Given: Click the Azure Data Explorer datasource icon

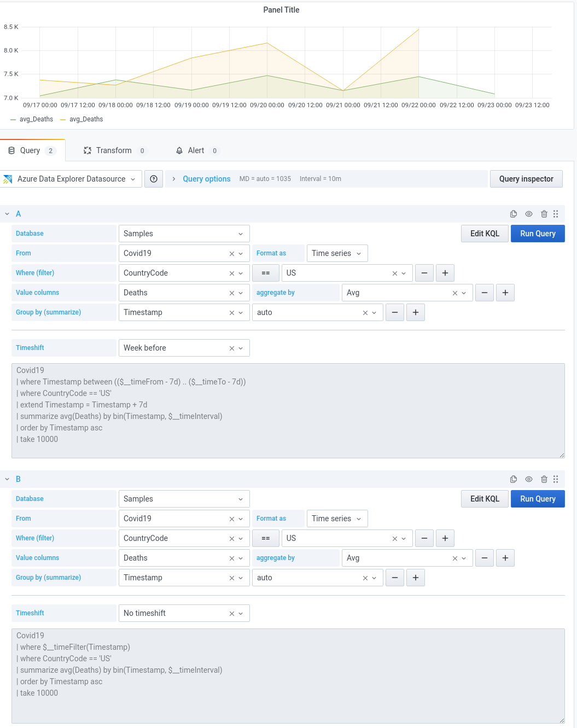Looking at the screenshot, I should pos(8,179).
